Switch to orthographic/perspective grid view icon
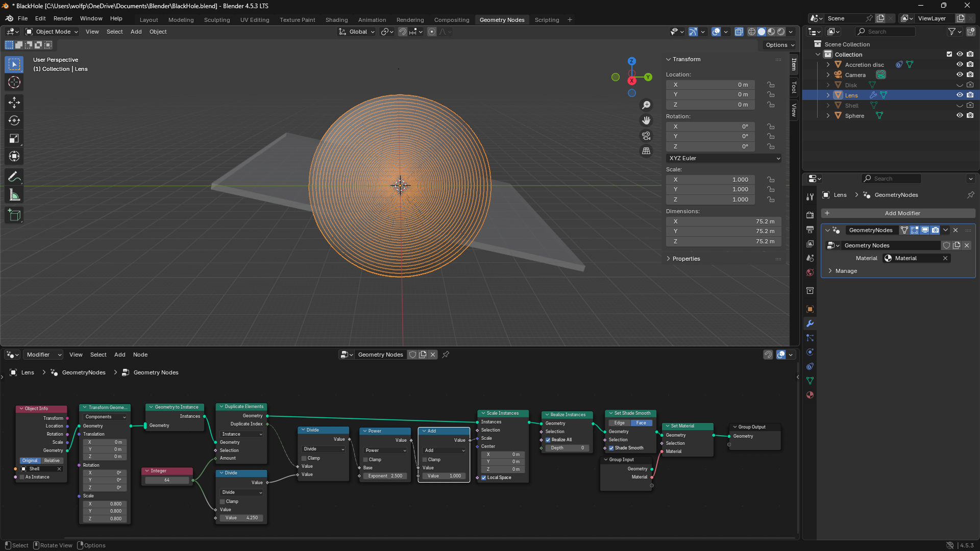The image size is (980, 551). (646, 151)
